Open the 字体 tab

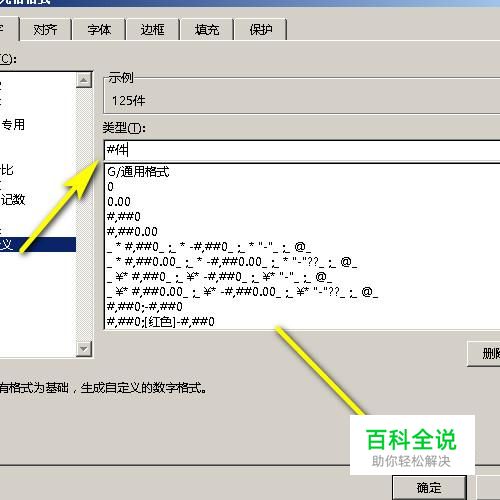[99, 30]
